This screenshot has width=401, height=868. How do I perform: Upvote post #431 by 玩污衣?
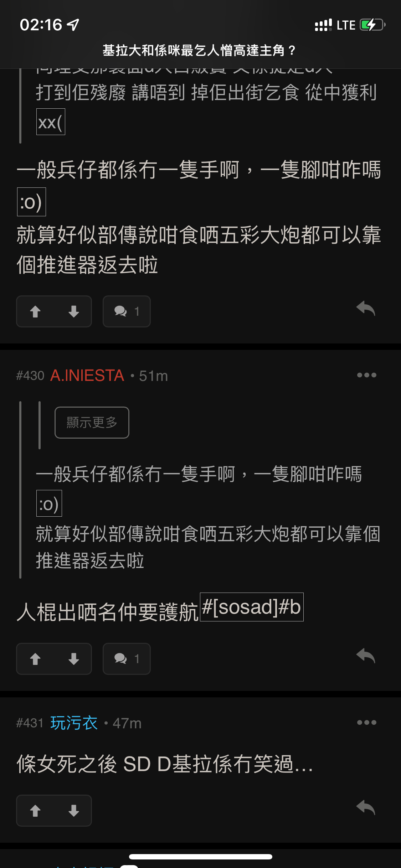tap(35, 811)
